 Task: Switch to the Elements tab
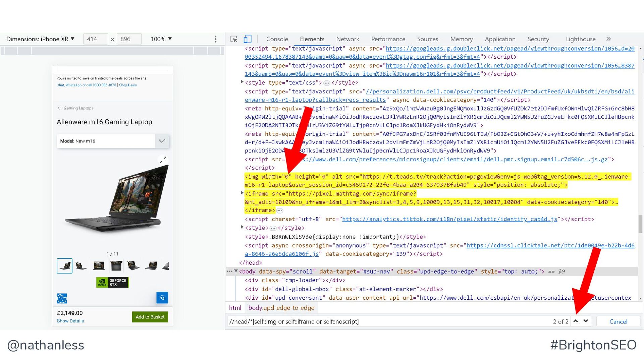[312, 39]
